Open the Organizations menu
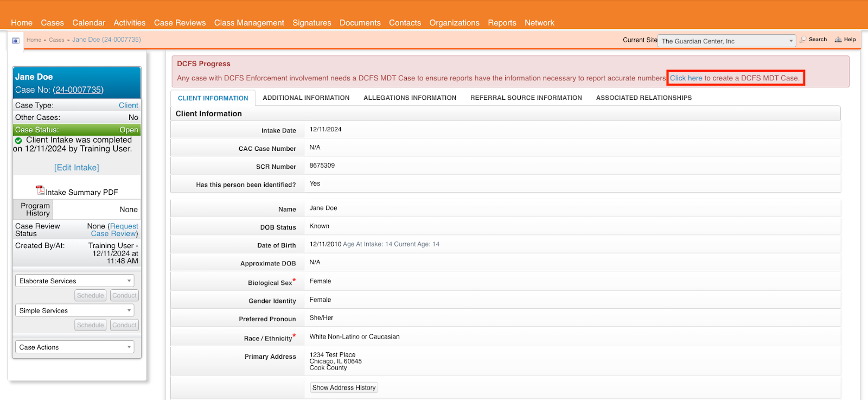The width and height of the screenshot is (868, 400). 455,23
